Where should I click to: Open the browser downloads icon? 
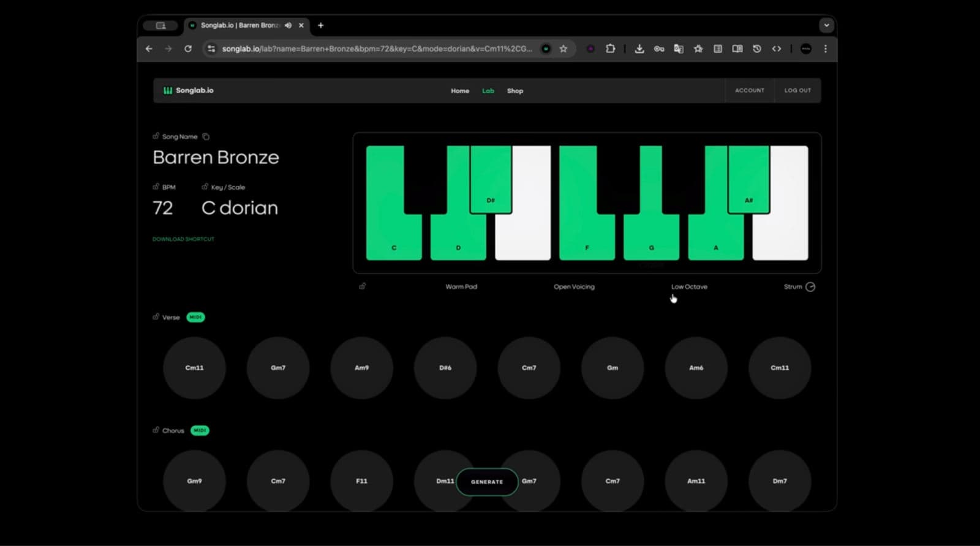pos(639,49)
